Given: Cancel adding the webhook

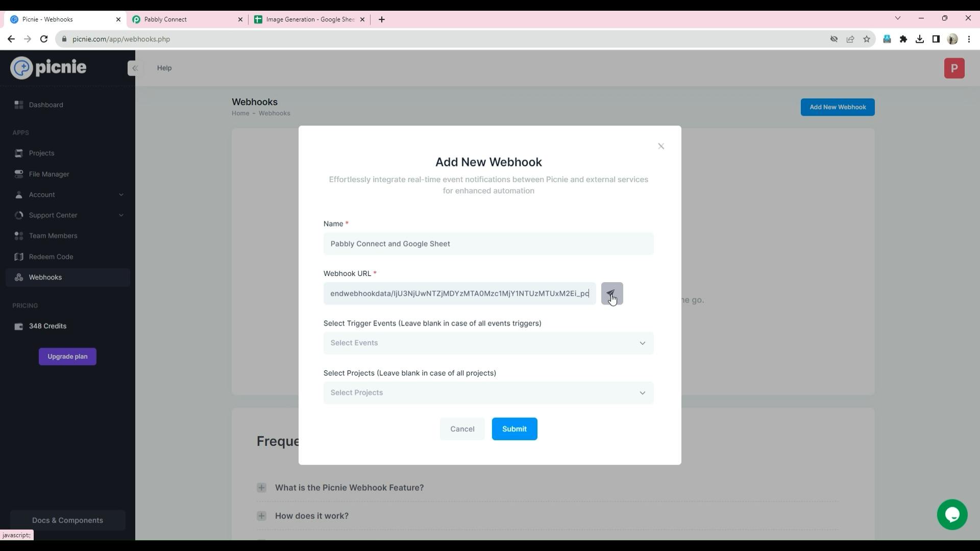Looking at the screenshot, I should pyautogui.click(x=462, y=429).
